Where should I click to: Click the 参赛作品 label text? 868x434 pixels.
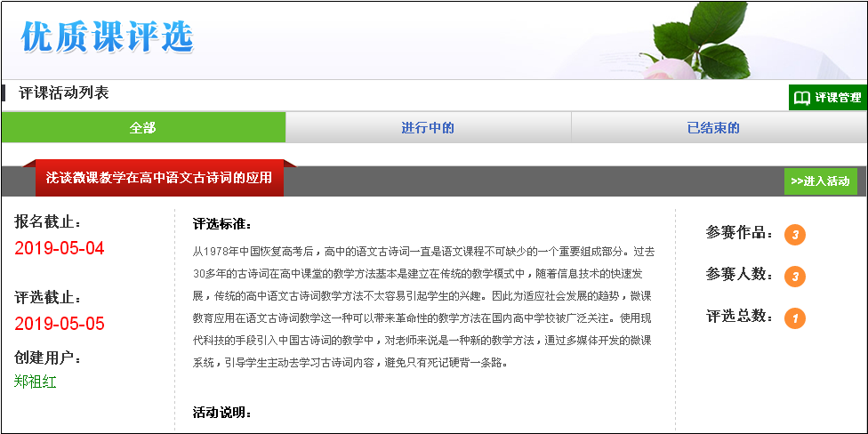coord(739,233)
